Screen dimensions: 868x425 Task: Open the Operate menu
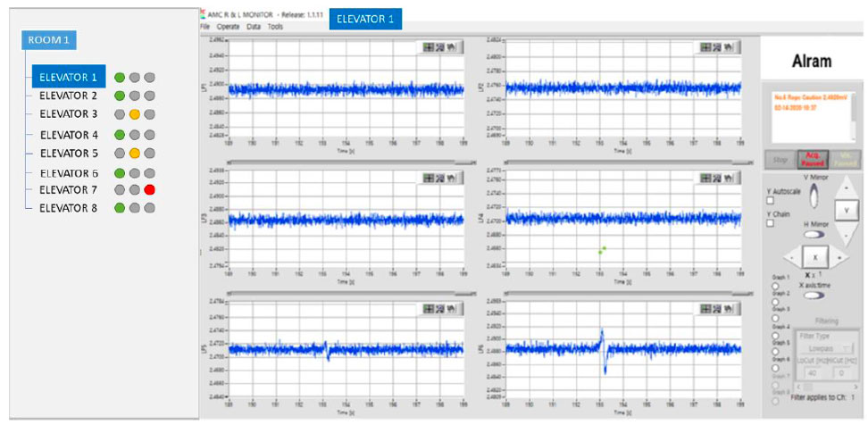click(228, 27)
